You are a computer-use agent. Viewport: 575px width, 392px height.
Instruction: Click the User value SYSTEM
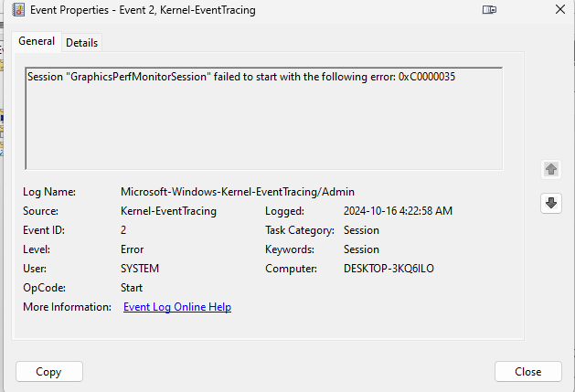click(x=140, y=269)
